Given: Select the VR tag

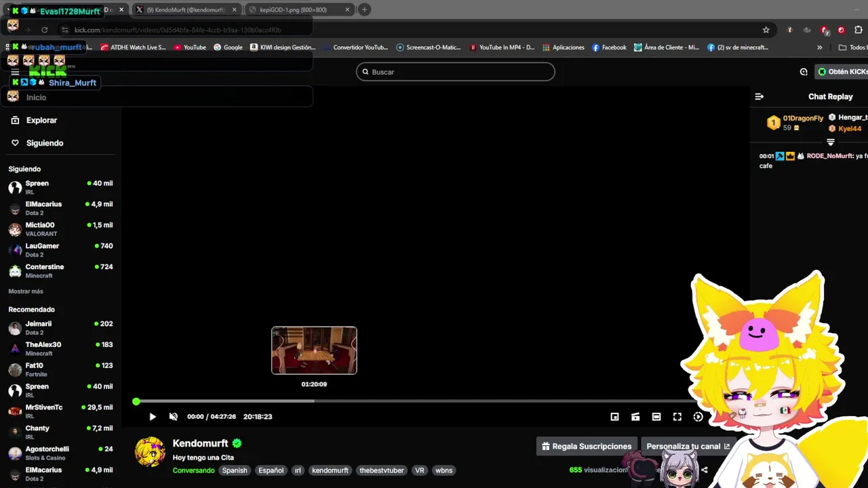Looking at the screenshot, I should (x=420, y=470).
